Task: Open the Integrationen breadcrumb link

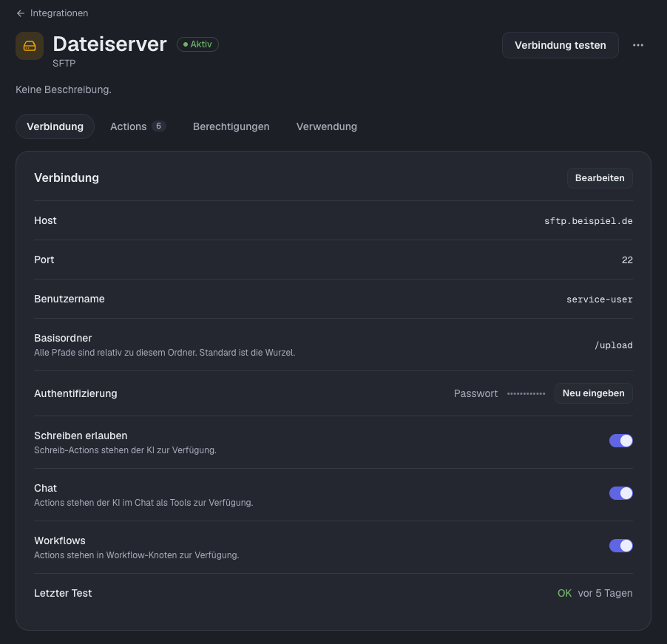Action: click(59, 13)
